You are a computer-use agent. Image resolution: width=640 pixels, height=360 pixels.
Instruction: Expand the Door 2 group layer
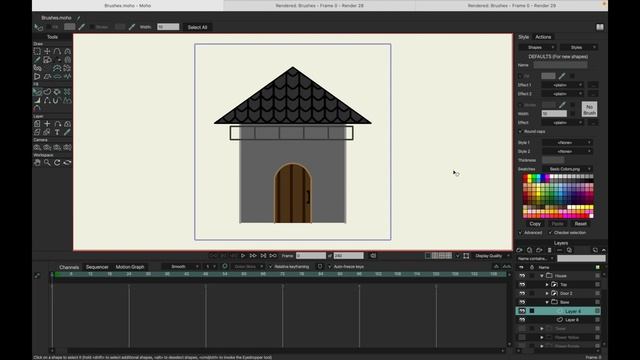547,293
